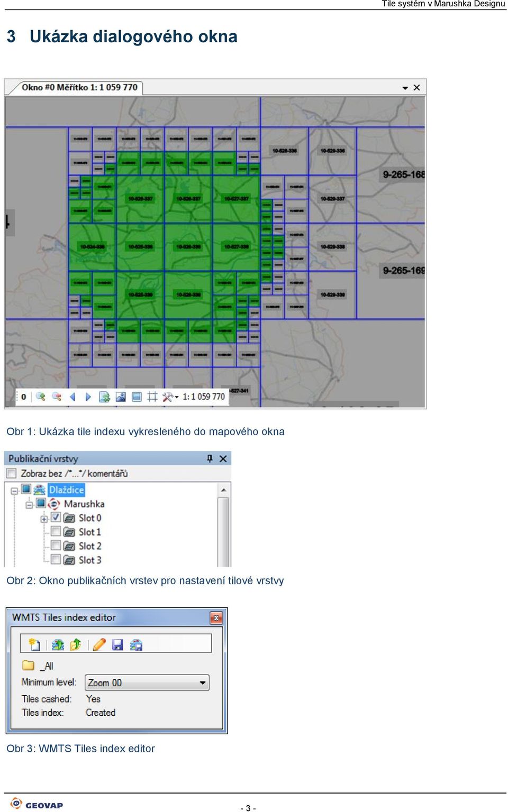Toggle the Marushka layer checkbox
Screen dimensions: 508x812
(41, 503)
